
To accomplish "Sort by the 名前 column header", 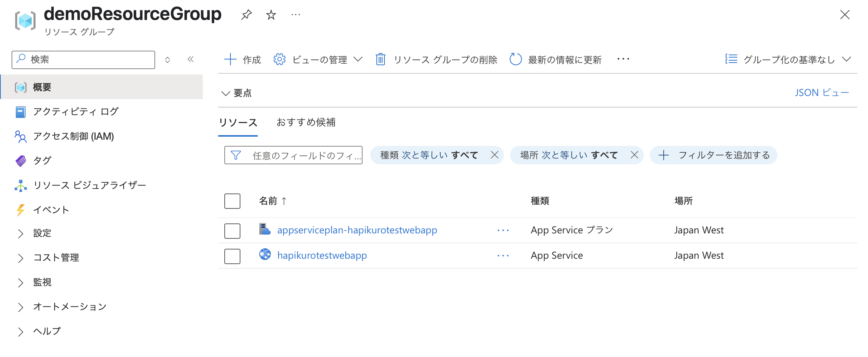I will pyautogui.click(x=273, y=201).
